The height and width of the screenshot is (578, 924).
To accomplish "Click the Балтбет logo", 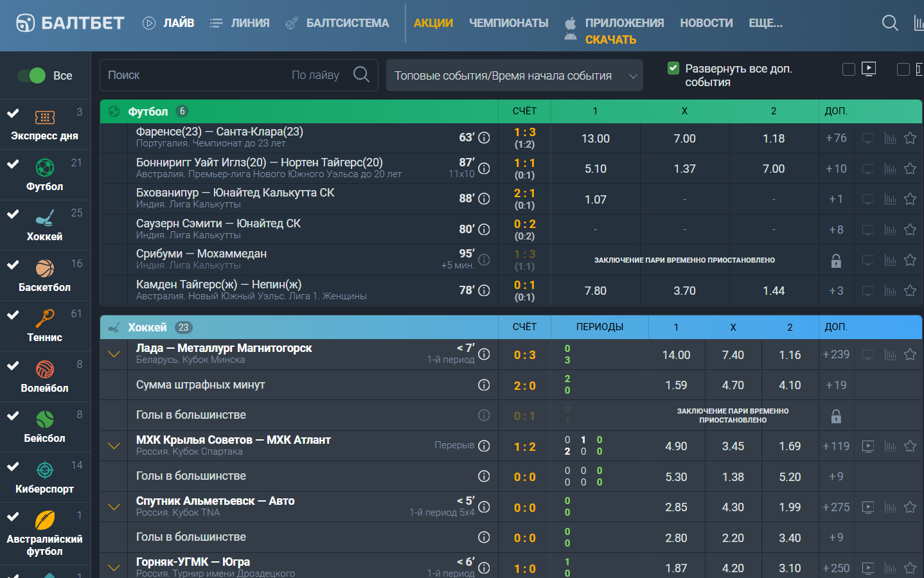I will pyautogui.click(x=70, y=23).
